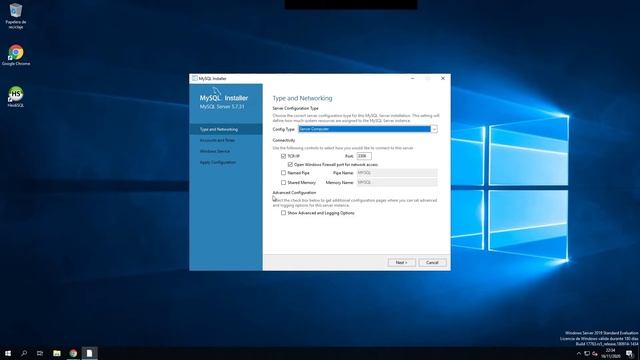The image size is (640, 360).
Task: Click the Next button
Action: point(402,262)
